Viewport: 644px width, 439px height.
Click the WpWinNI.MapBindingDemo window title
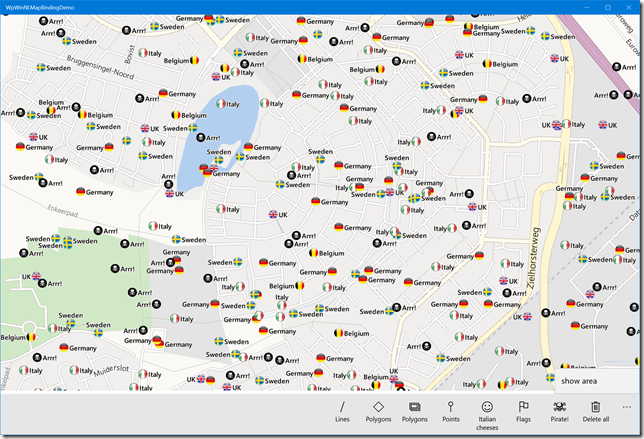(40, 7)
